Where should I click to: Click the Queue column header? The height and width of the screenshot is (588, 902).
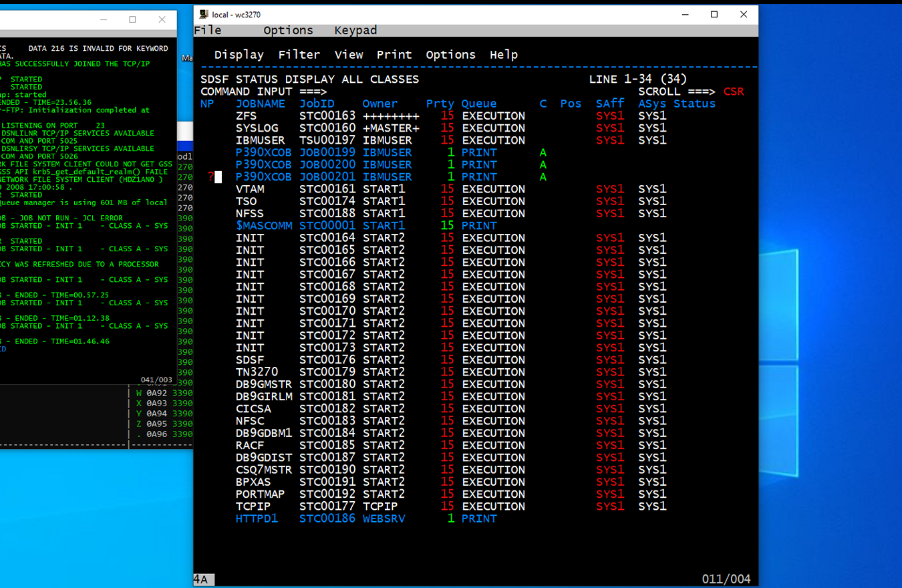(x=478, y=104)
